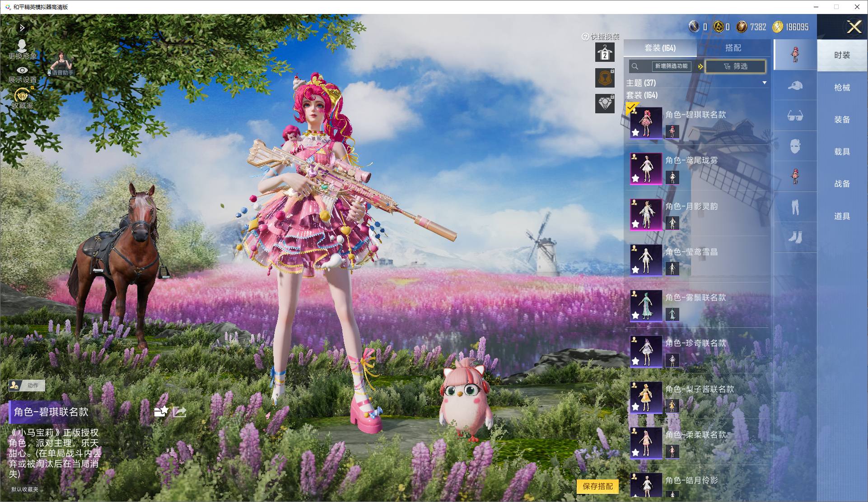Image resolution: width=868 pixels, height=502 pixels.
Task: Open the 战备 menu item
Action: point(842,184)
